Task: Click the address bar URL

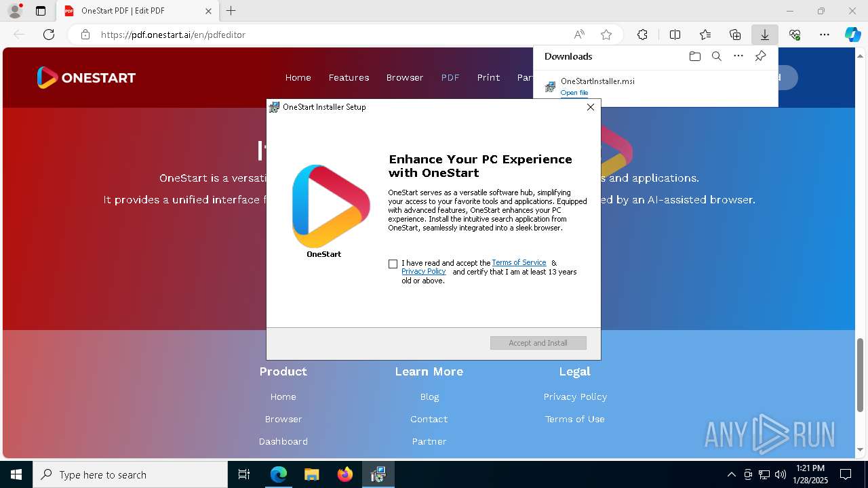Action: pyautogui.click(x=173, y=35)
